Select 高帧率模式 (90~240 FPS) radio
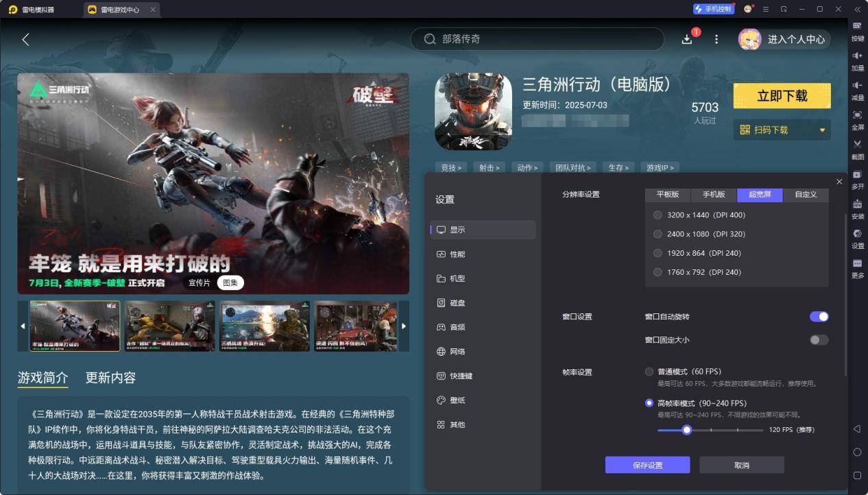Image resolution: width=868 pixels, height=495 pixels. [649, 403]
